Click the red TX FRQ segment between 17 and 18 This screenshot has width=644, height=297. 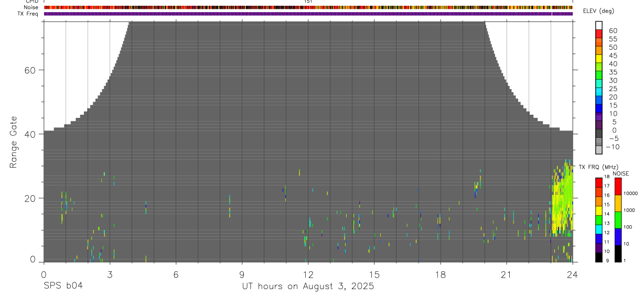[x=599, y=182]
